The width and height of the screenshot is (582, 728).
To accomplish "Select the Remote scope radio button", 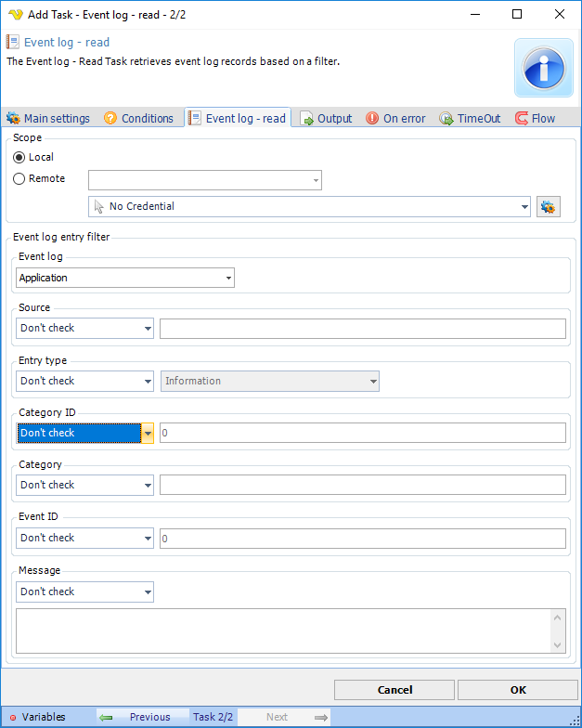I will point(19,179).
